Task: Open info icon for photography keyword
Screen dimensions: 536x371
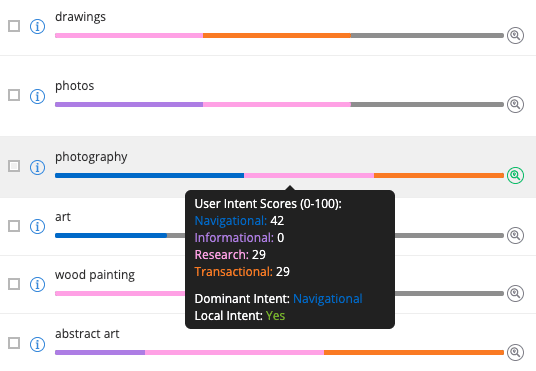Action: coord(37,167)
